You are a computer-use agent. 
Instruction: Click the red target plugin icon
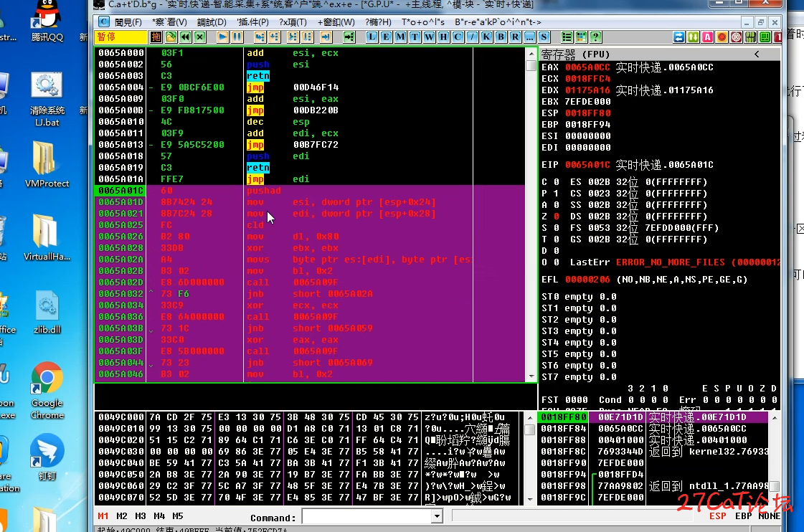coord(737,37)
